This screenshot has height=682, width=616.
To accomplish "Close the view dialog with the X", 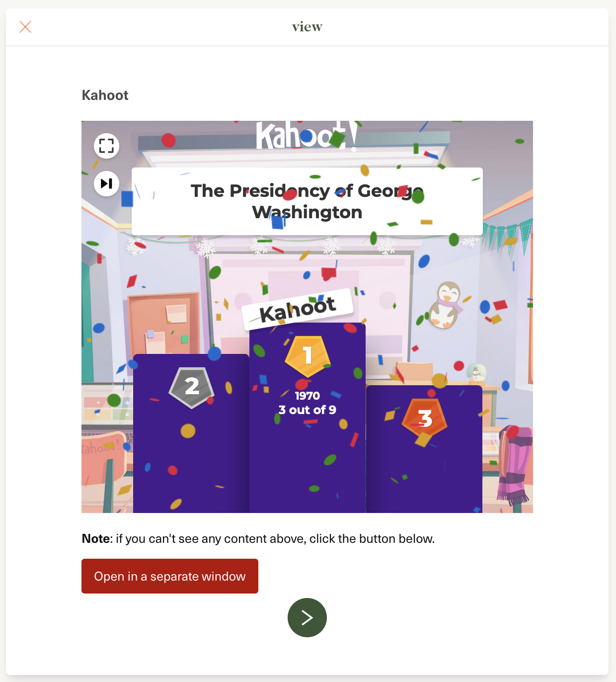I will click(25, 27).
